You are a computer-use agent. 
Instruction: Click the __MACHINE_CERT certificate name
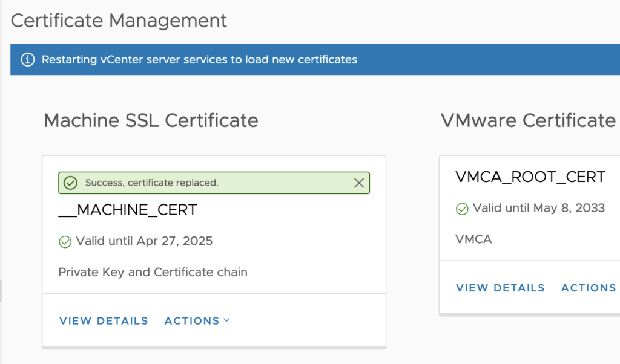128,210
